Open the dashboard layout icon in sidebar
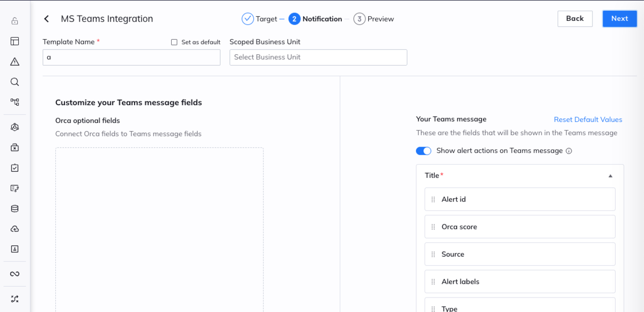The height and width of the screenshot is (312, 644). pos(15,41)
